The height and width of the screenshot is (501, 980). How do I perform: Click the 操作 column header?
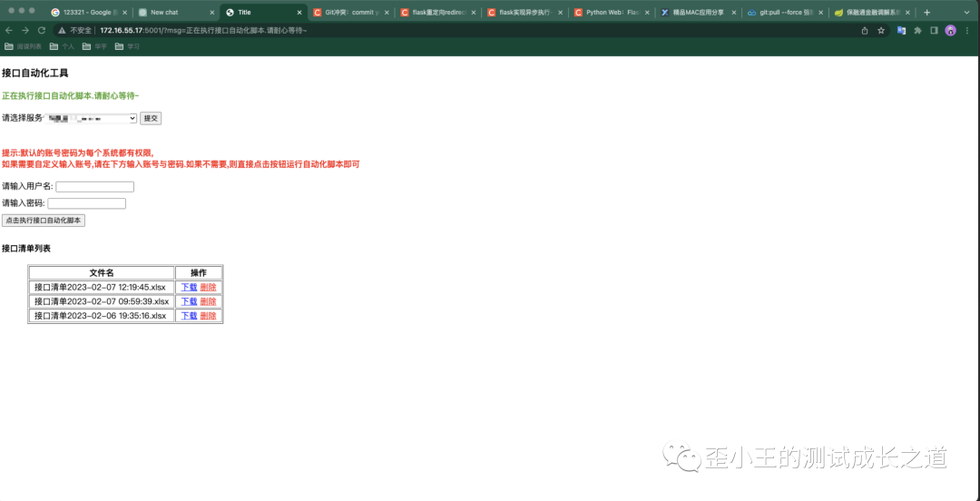199,273
